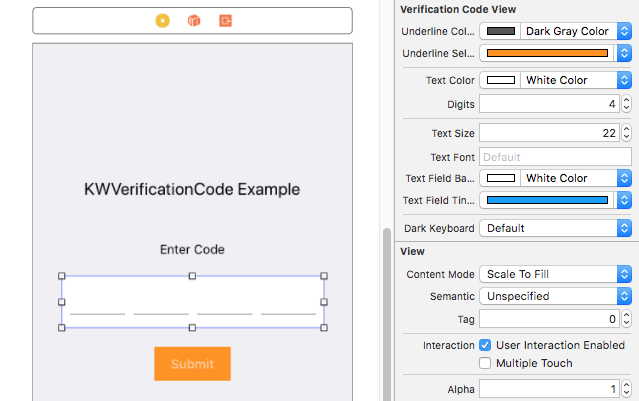Select the verification code view with underlines

[x=192, y=302]
